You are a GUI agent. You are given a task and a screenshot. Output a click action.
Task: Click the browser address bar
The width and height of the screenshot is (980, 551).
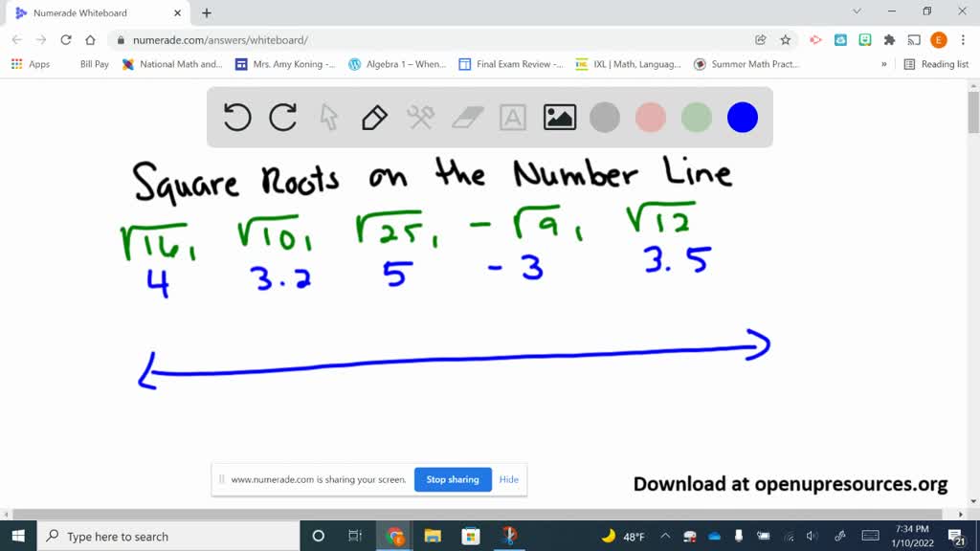click(383, 41)
